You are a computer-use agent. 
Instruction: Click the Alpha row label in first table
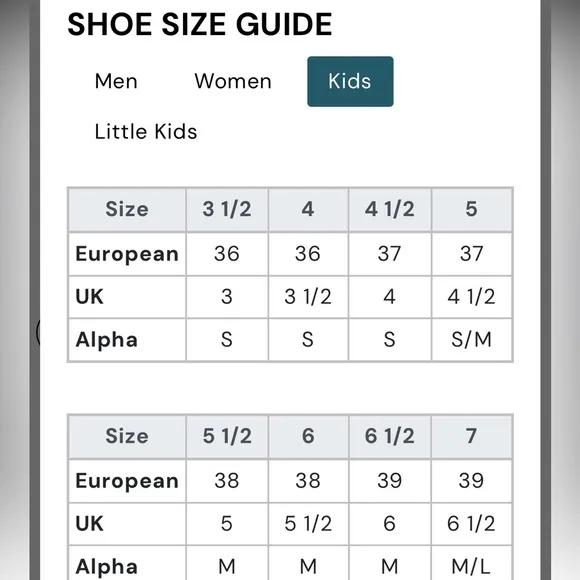[x=127, y=340]
